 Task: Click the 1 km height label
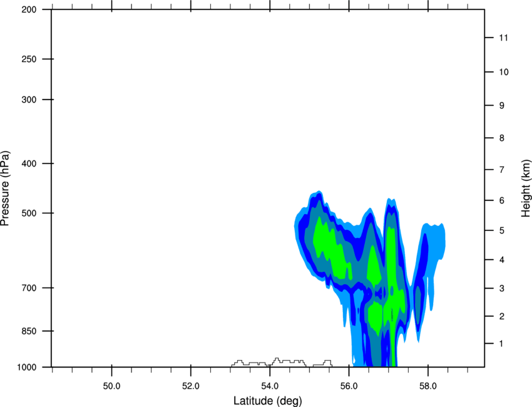pos(501,344)
